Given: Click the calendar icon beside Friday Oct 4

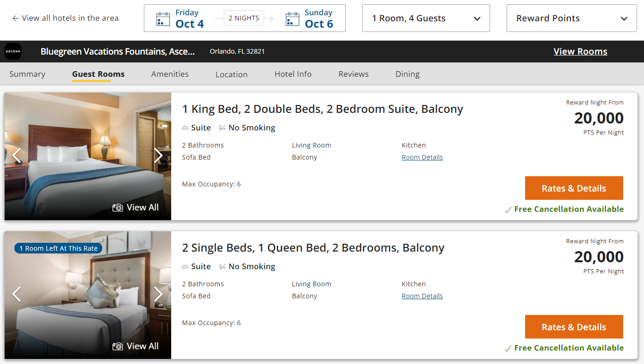Looking at the screenshot, I should coord(162,18).
